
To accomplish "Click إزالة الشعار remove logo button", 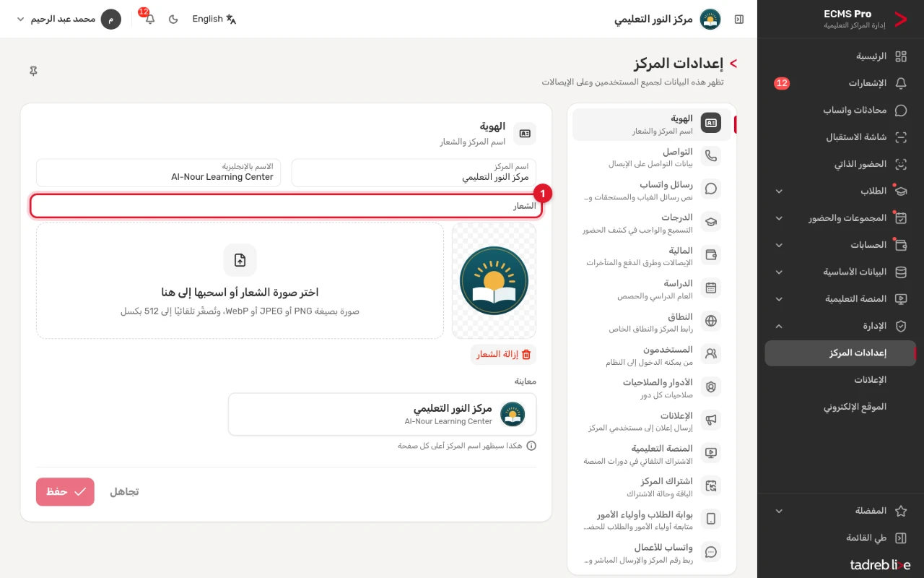I will 504,354.
